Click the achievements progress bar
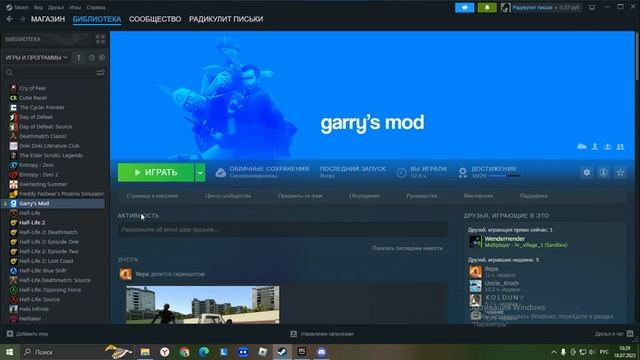The width and height of the screenshot is (640, 360). (x=504, y=176)
